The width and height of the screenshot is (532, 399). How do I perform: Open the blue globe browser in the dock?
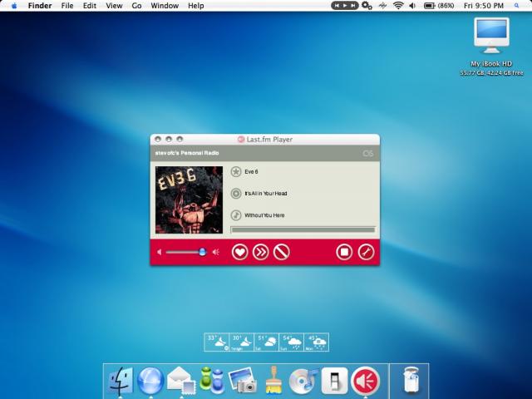click(x=150, y=381)
